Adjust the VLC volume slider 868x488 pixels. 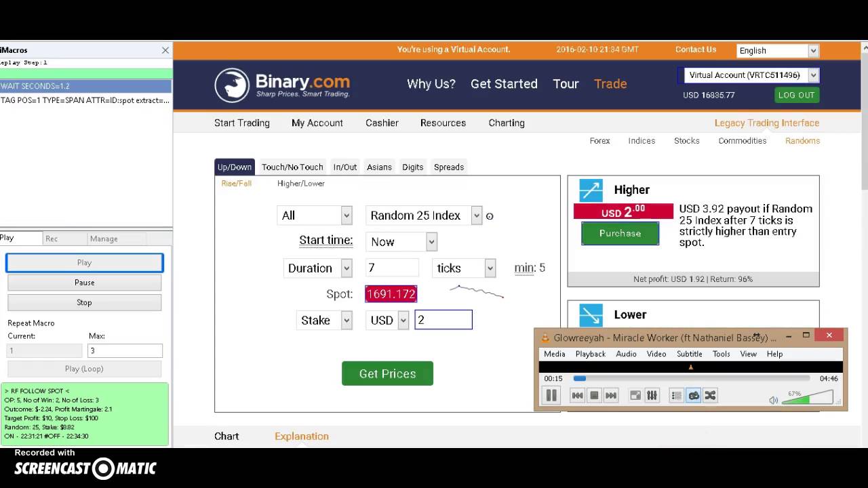(x=807, y=399)
